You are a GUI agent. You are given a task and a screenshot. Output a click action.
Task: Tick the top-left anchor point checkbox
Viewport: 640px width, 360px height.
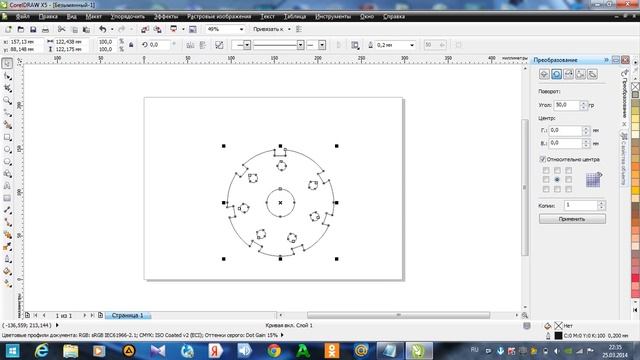point(546,170)
